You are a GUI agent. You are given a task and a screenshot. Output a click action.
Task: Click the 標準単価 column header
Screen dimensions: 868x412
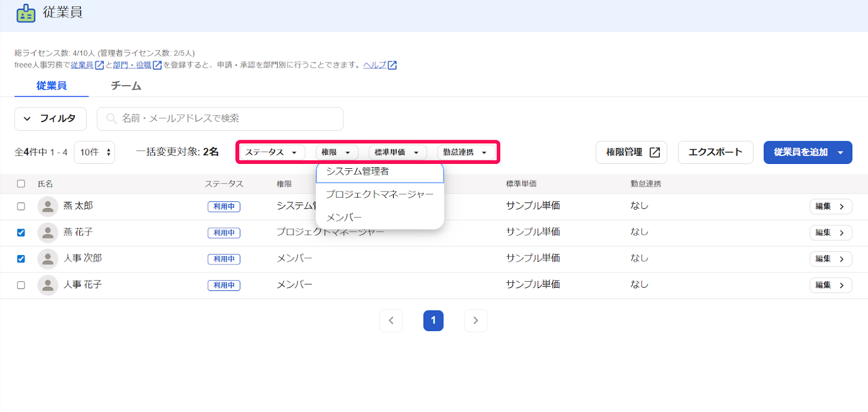click(x=521, y=184)
